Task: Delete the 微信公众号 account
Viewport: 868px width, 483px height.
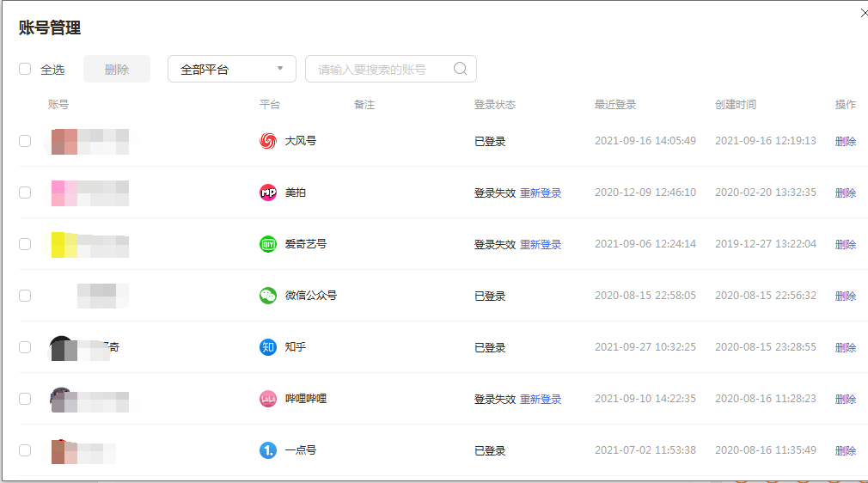Action: [846, 296]
